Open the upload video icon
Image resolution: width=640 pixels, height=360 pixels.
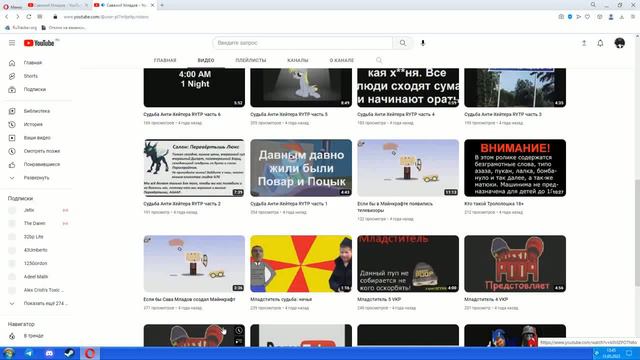click(x=584, y=43)
